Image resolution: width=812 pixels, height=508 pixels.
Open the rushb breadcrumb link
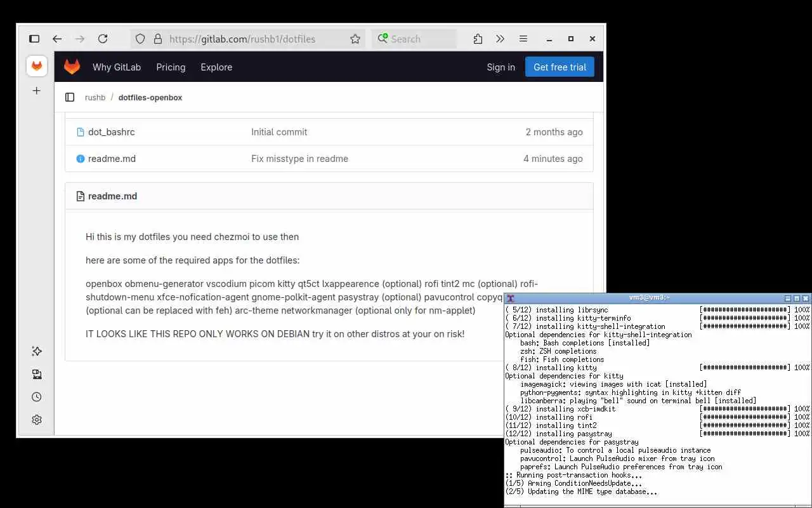[95, 98]
